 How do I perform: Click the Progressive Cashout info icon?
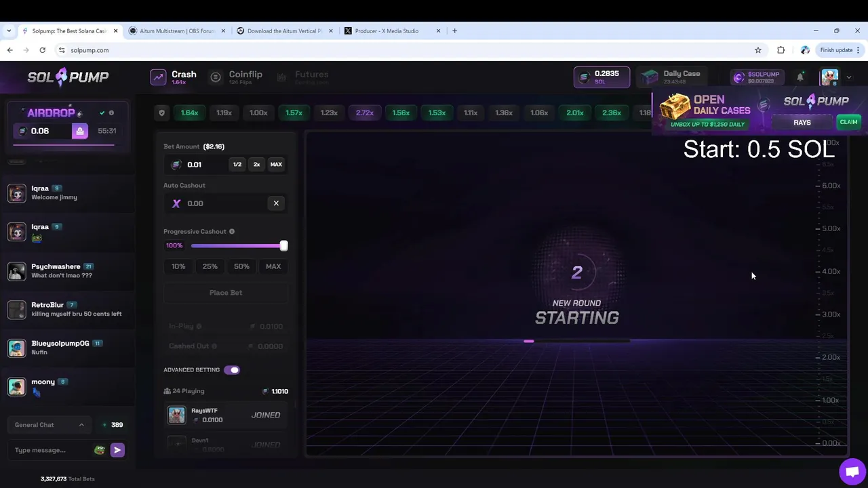coord(232,232)
